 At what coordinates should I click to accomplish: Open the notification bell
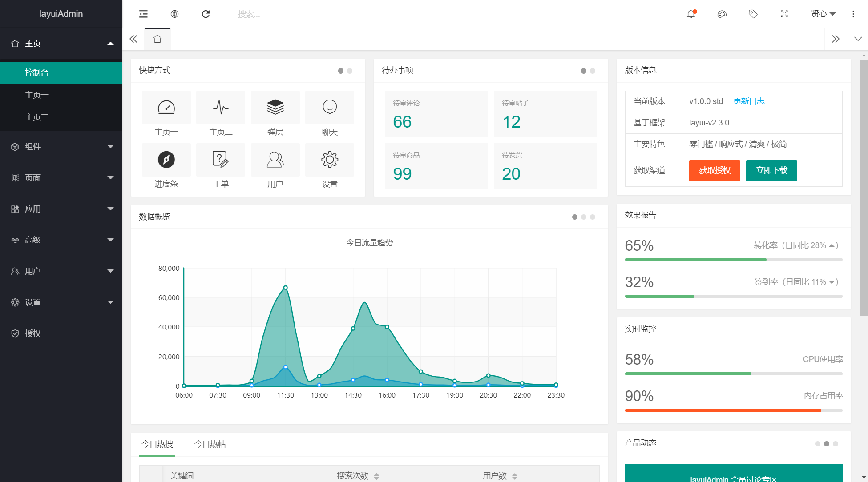point(691,14)
